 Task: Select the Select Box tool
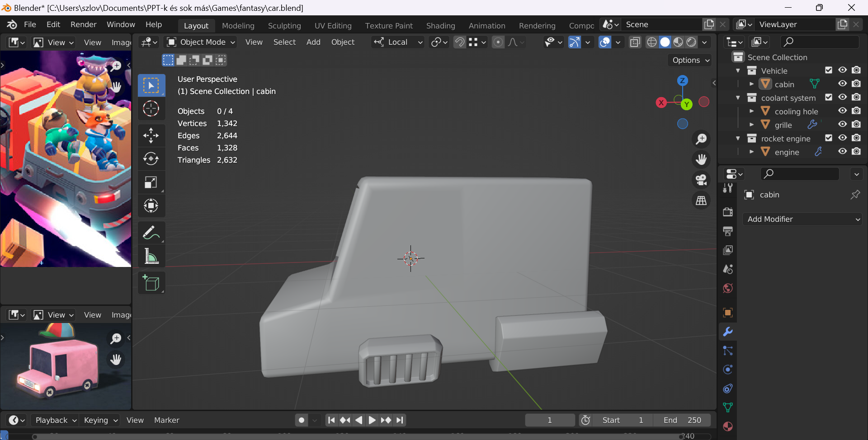pos(151,85)
